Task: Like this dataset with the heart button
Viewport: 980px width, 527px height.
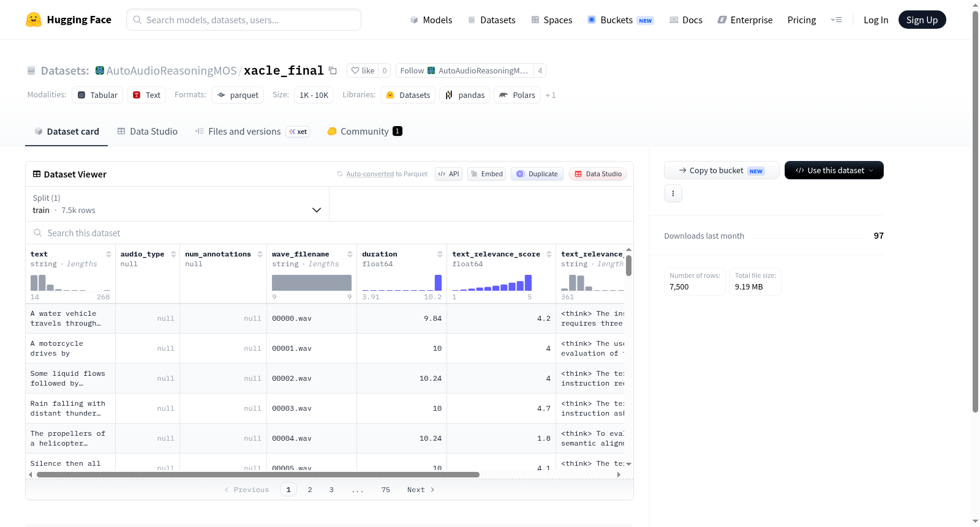Action: tap(363, 70)
